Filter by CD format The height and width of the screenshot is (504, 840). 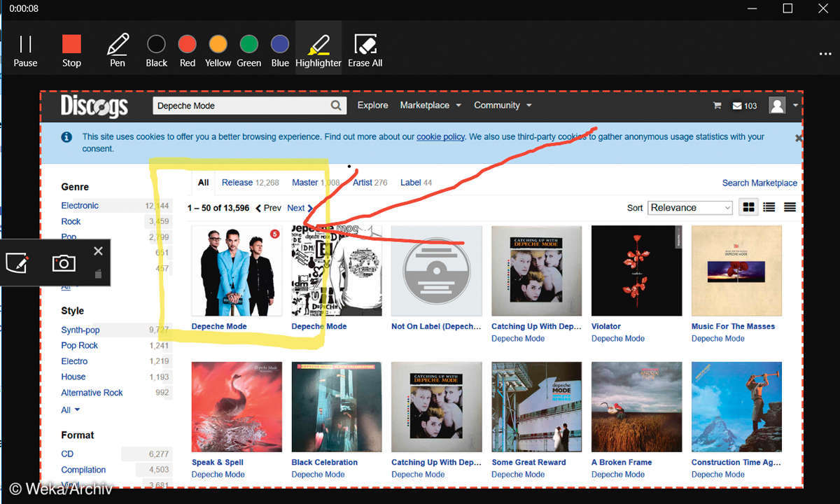pos(67,454)
